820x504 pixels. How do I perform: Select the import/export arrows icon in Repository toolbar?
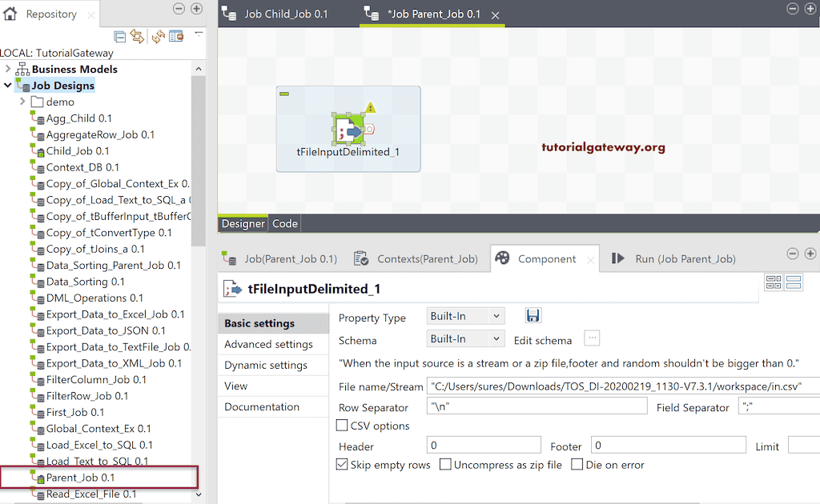(x=136, y=37)
